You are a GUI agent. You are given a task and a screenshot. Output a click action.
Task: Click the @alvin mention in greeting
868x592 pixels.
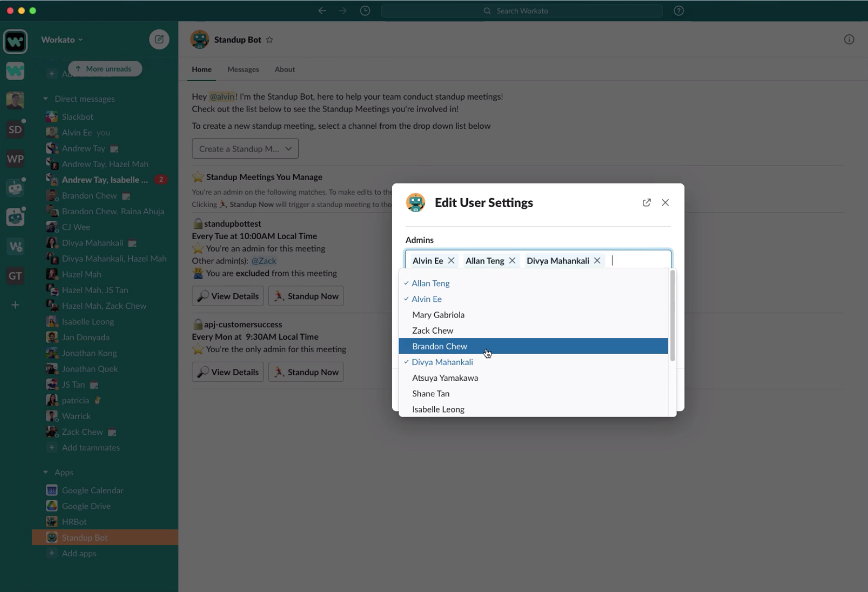coord(222,97)
